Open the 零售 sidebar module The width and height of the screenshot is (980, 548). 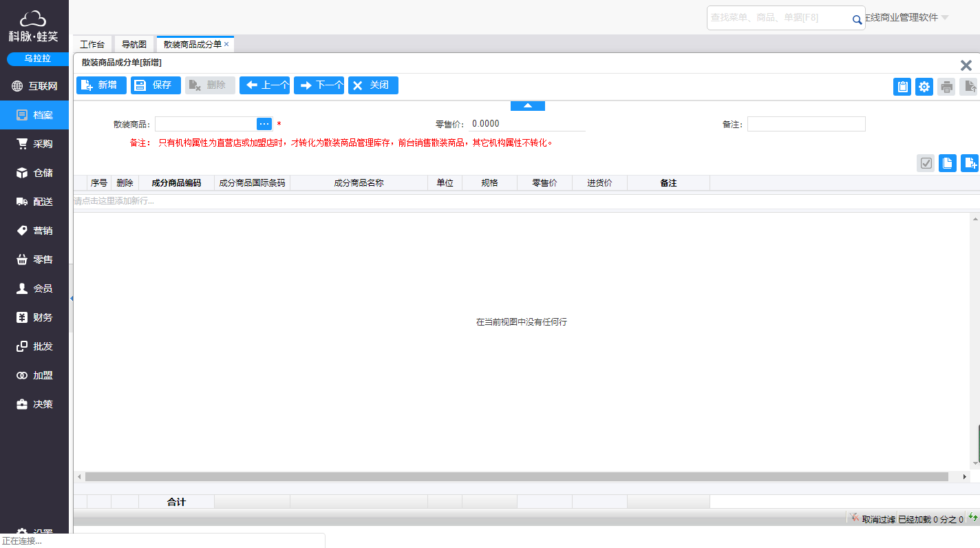[34, 260]
